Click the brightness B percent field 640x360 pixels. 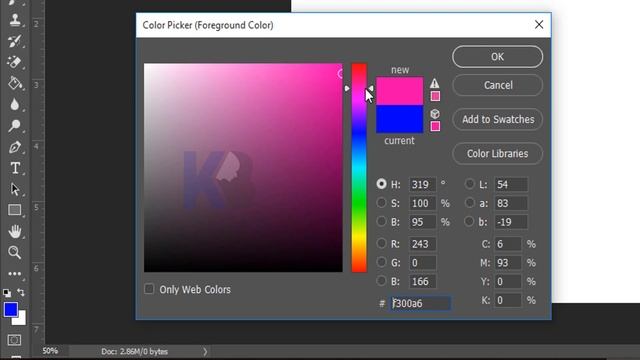pyautogui.click(x=422, y=222)
